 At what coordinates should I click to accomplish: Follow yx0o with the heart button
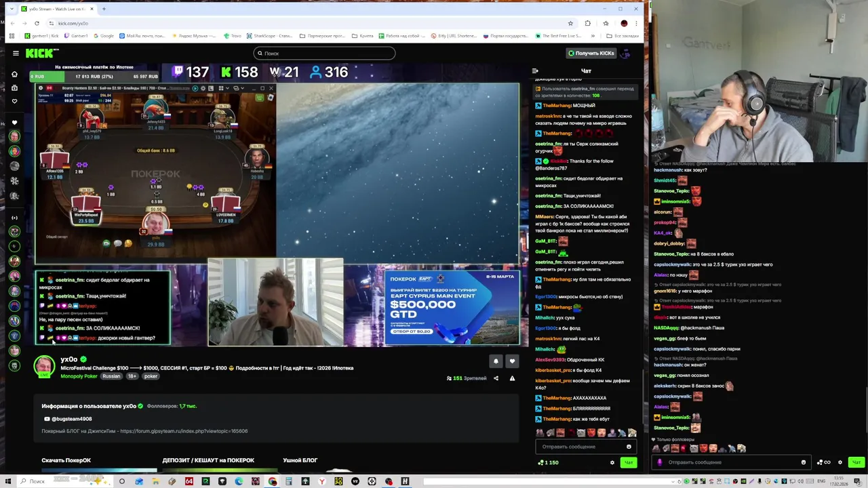coord(512,361)
